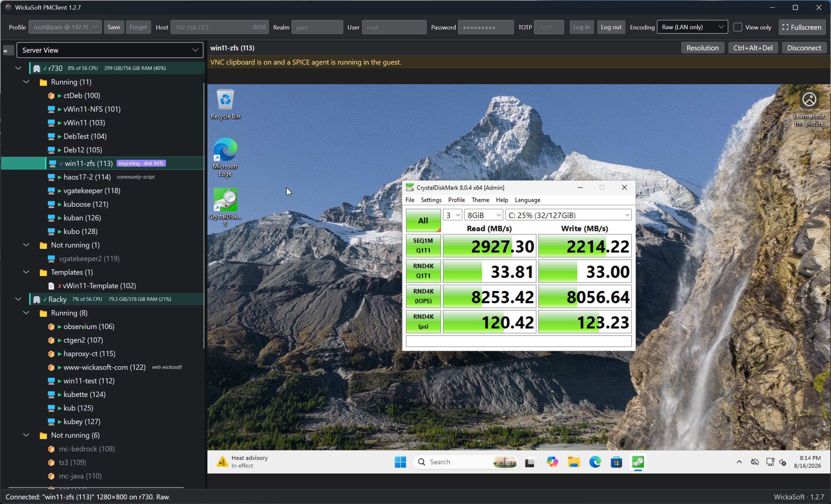Viewport: 831px width, 504px height.
Task: Select win11-test (112) in Racky tree
Action: click(x=89, y=381)
